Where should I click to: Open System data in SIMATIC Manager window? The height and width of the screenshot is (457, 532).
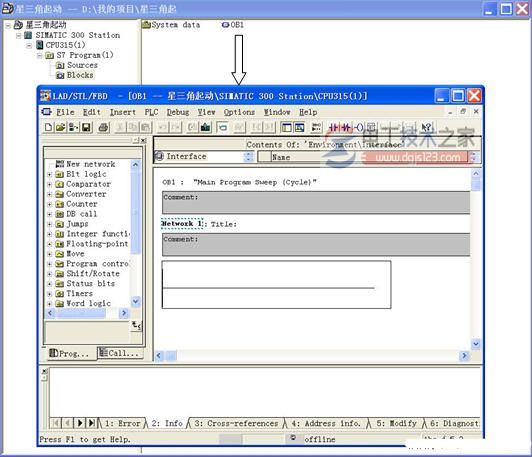171,25
